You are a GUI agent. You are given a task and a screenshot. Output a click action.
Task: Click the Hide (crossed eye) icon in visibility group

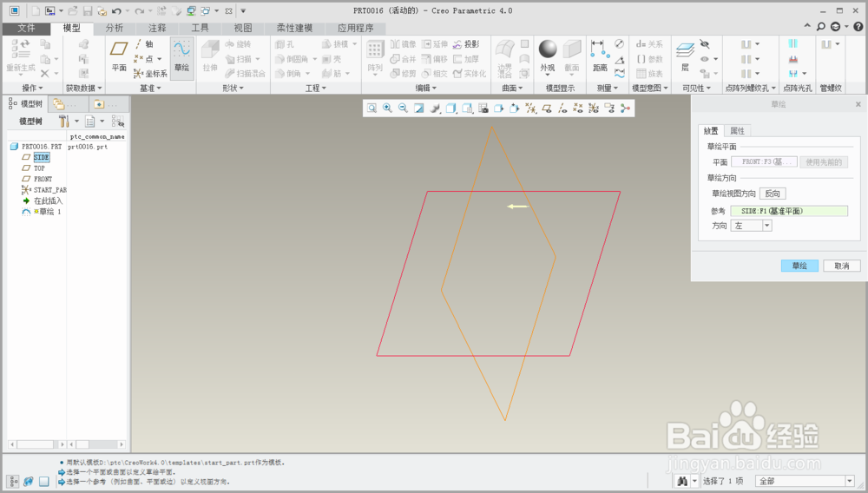pos(704,43)
